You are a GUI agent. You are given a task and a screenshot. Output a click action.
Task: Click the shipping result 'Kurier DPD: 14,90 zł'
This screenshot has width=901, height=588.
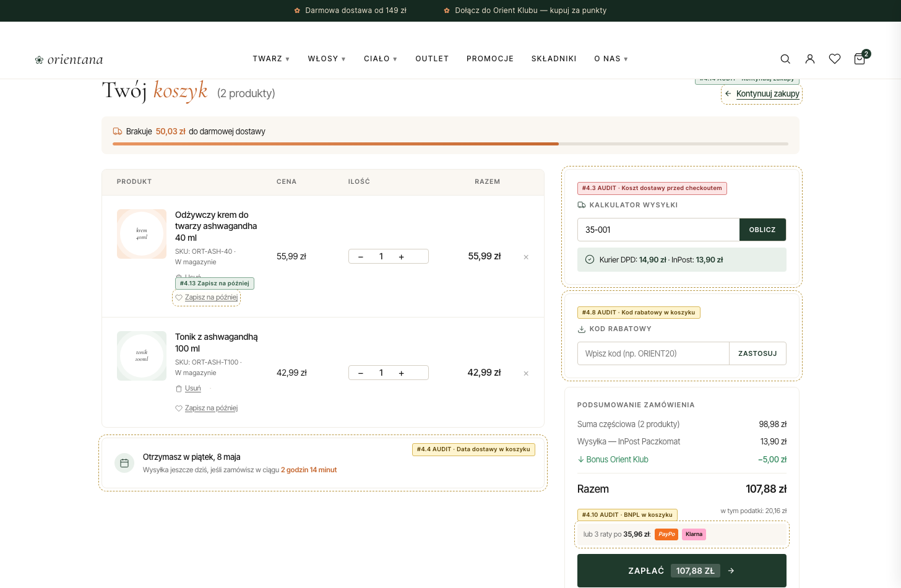point(633,260)
